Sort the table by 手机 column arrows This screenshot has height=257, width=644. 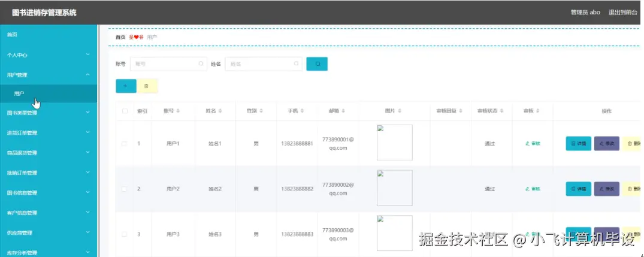pyautogui.click(x=302, y=111)
